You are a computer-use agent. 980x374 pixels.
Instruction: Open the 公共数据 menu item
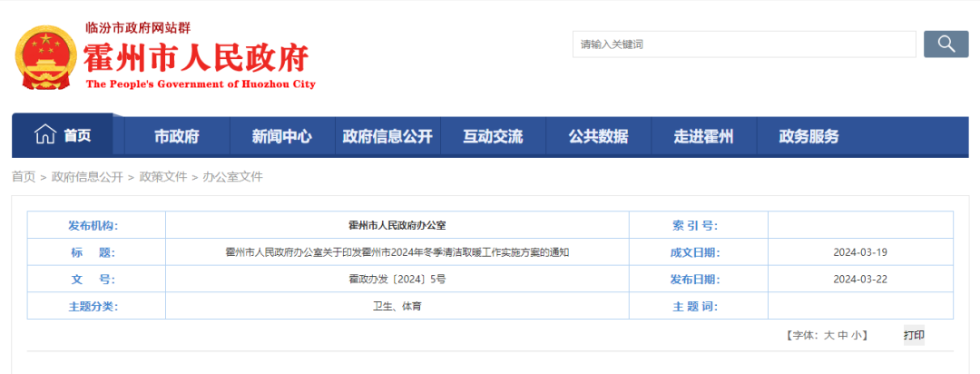coord(598,136)
